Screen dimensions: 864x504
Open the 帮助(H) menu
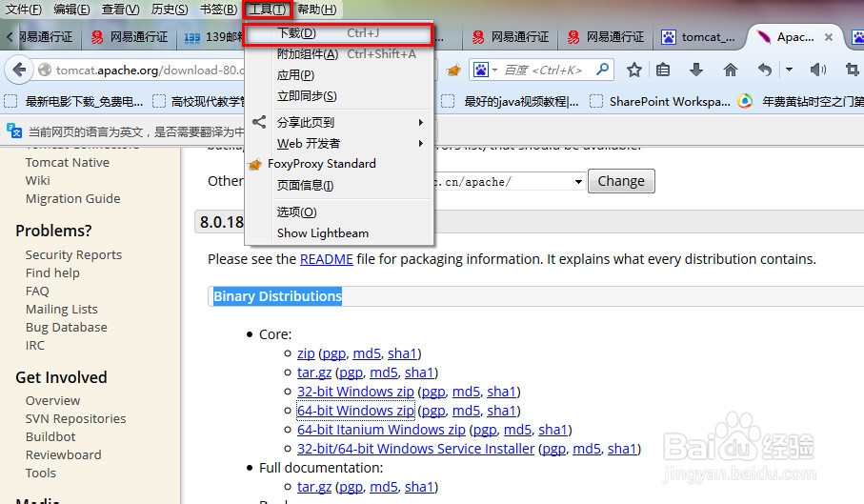[x=317, y=10]
